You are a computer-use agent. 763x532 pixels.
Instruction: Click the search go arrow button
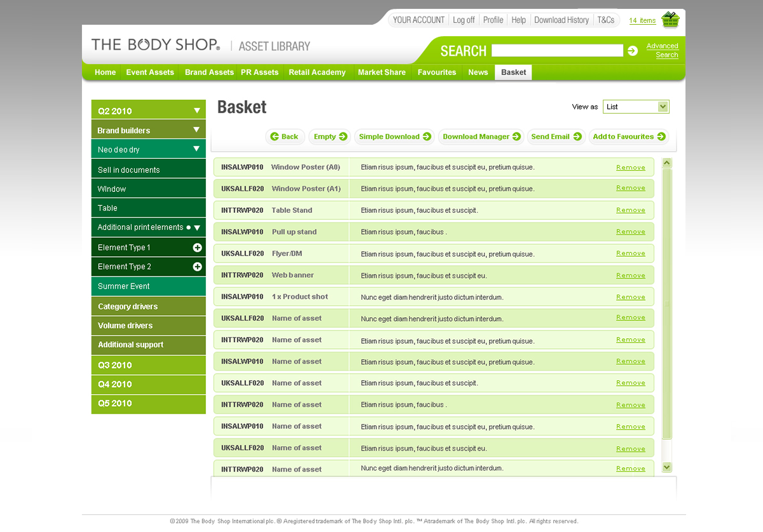click(x=633, y=51)
